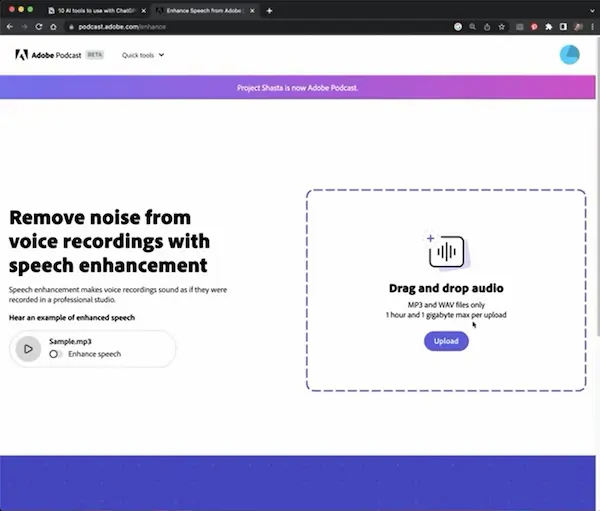Click the Sample.mp3 file name
Screen dimensions: 600x511
click(x=70, y=341)
